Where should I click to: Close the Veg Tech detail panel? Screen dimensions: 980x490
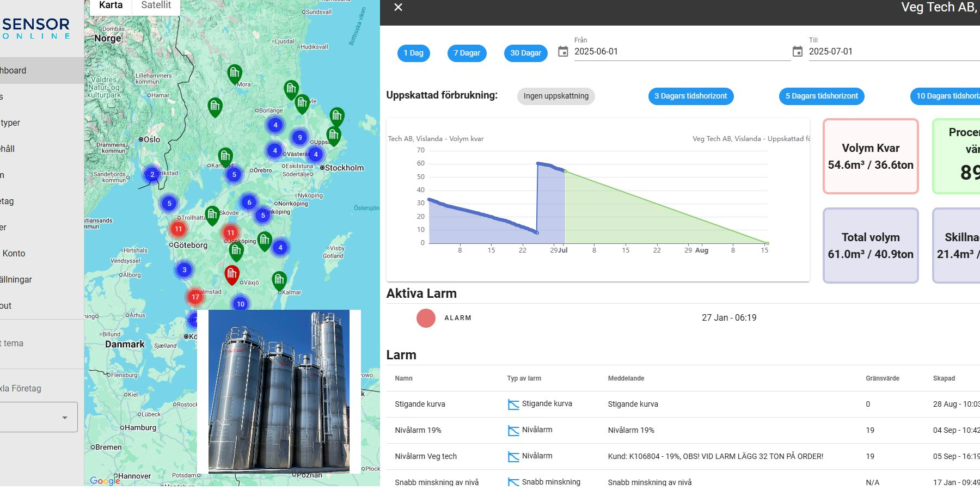tap(398, 7)
